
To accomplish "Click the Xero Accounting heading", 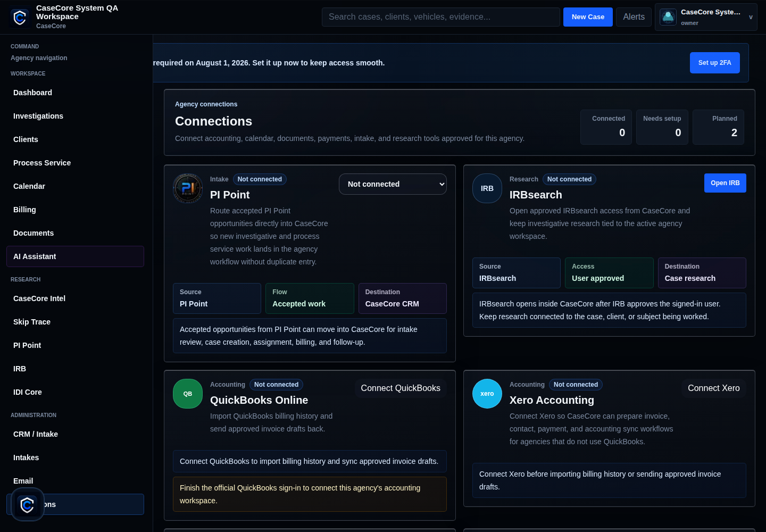I will pyautogui.click(x=552, y=400).
